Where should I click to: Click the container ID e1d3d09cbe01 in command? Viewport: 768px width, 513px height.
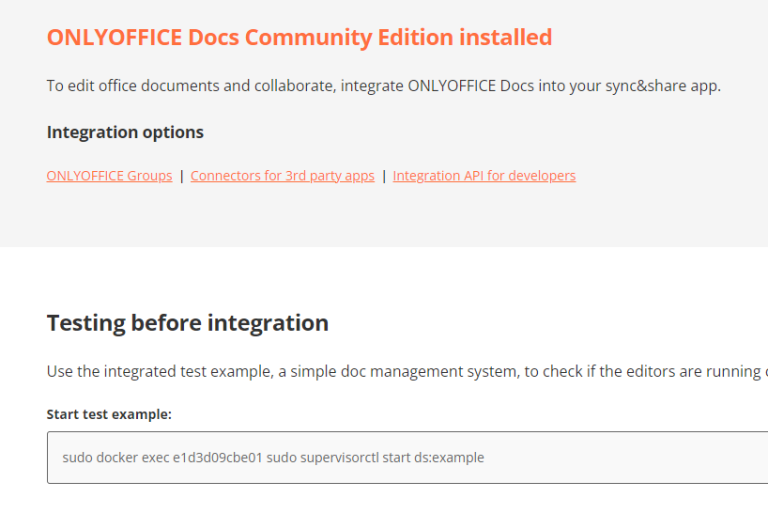(x=218, y=457)
